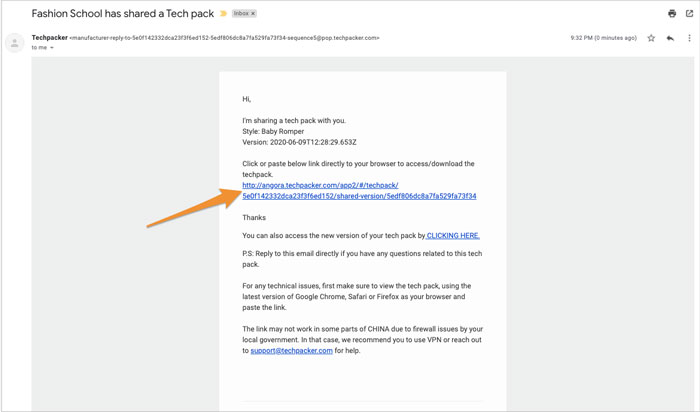Click the yellow importance marker

224,14
